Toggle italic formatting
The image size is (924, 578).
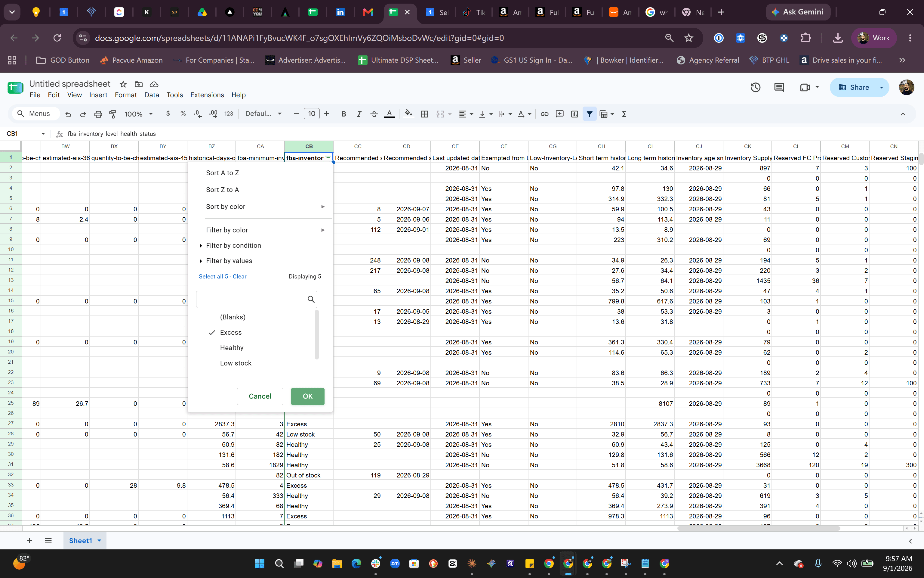click(359, 114)
